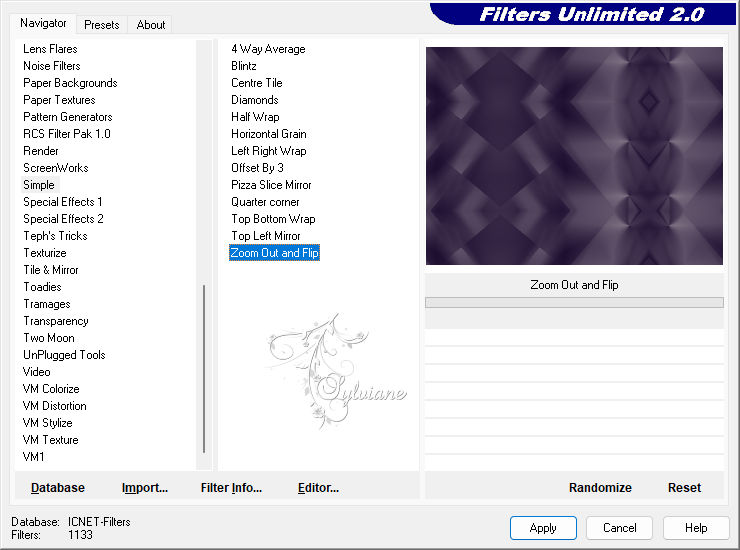The image size is (740, 550).
Task: Choose the Half Wrap filter
Action: click(x=255, y=117)
